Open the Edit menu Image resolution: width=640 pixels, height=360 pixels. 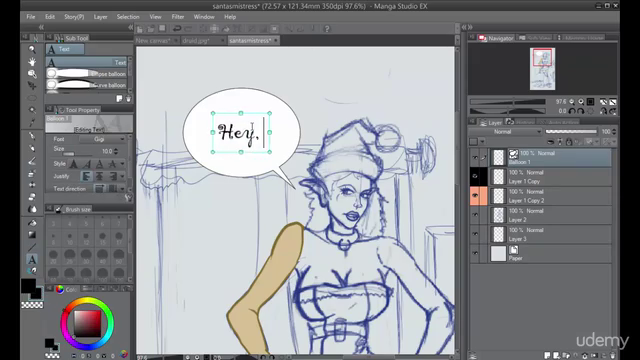[x=50, y=17]
